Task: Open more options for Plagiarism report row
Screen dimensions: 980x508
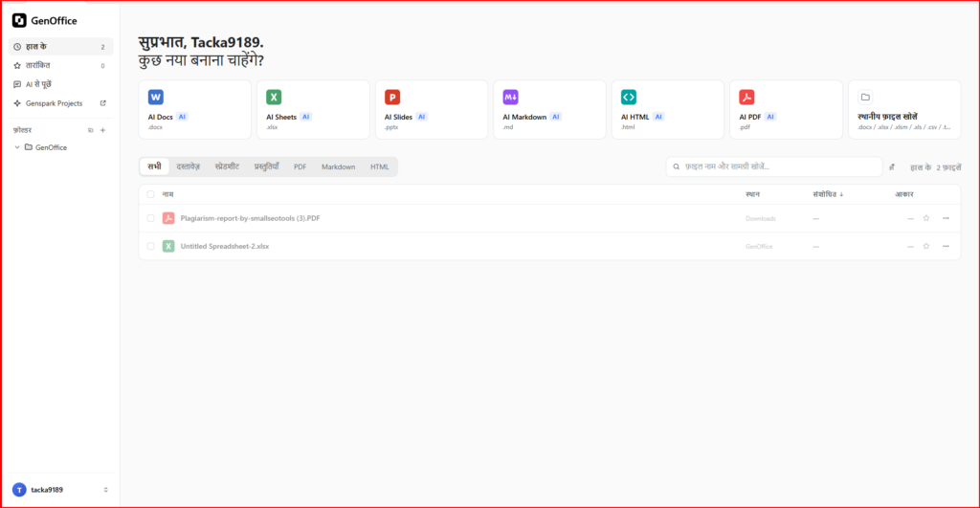Action: tap(946, 218)
